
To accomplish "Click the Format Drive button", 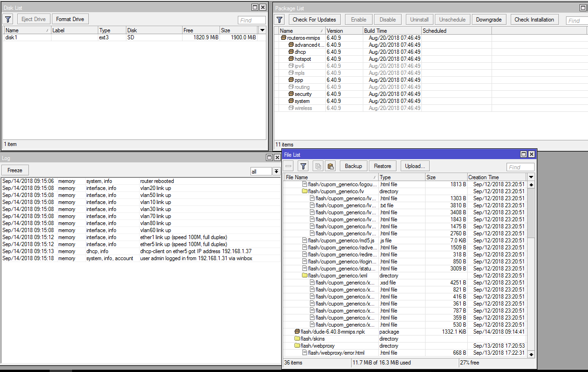I will (70, 19).
